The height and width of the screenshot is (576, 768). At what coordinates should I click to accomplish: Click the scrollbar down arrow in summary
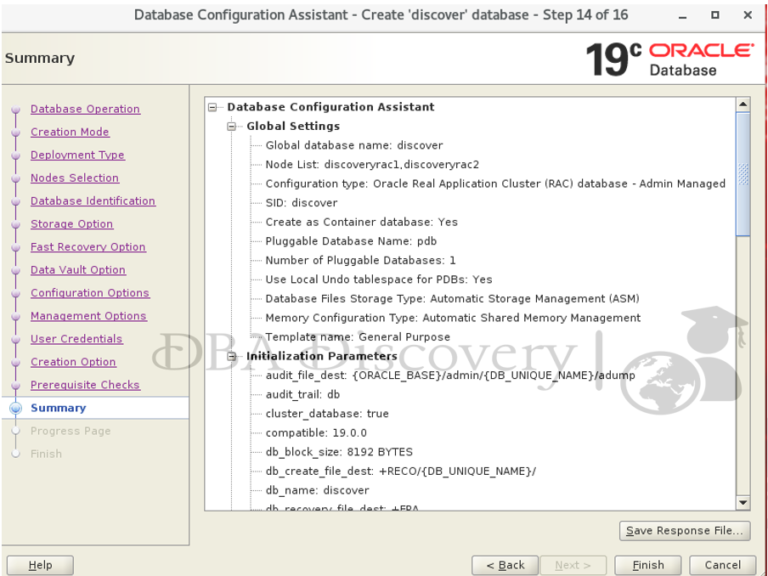(x=743, y=503)
